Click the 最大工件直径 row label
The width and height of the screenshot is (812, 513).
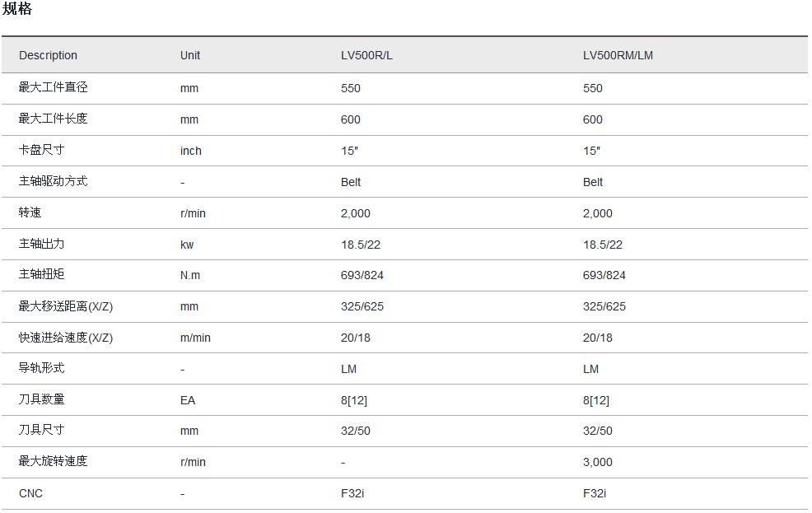point(53,87)
